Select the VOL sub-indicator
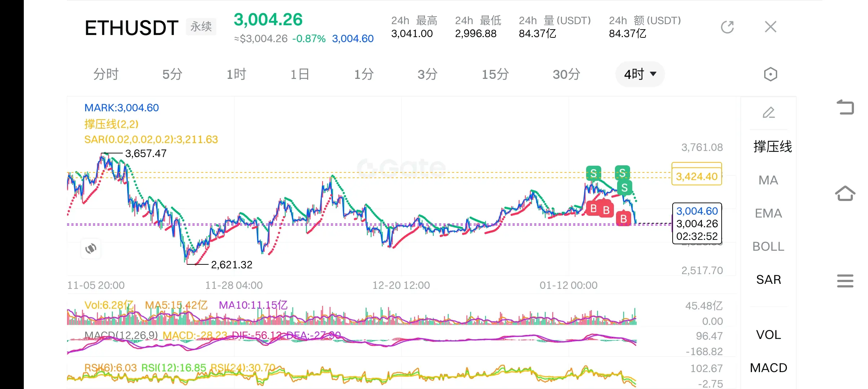This screenshot has height=389, width=868. 768,335
